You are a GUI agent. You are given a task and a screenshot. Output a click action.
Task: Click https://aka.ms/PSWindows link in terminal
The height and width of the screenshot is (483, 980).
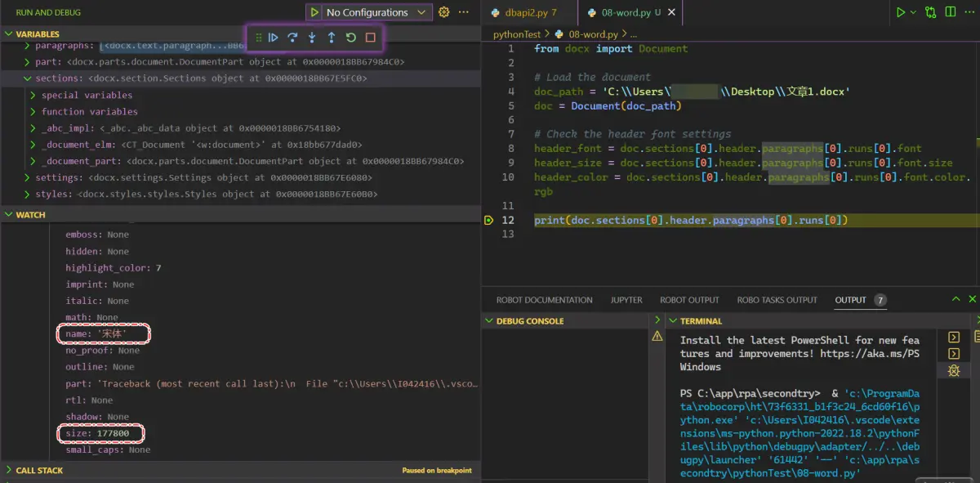[800, 360]
